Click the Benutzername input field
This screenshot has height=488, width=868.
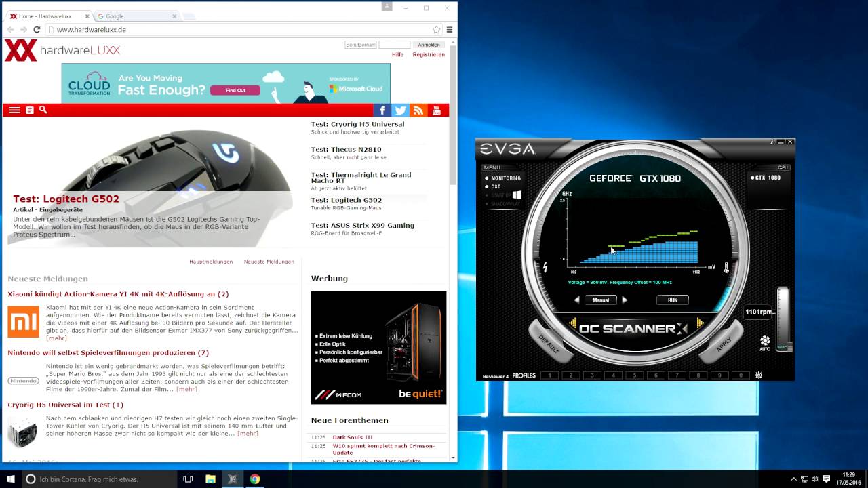coord(361,45)
